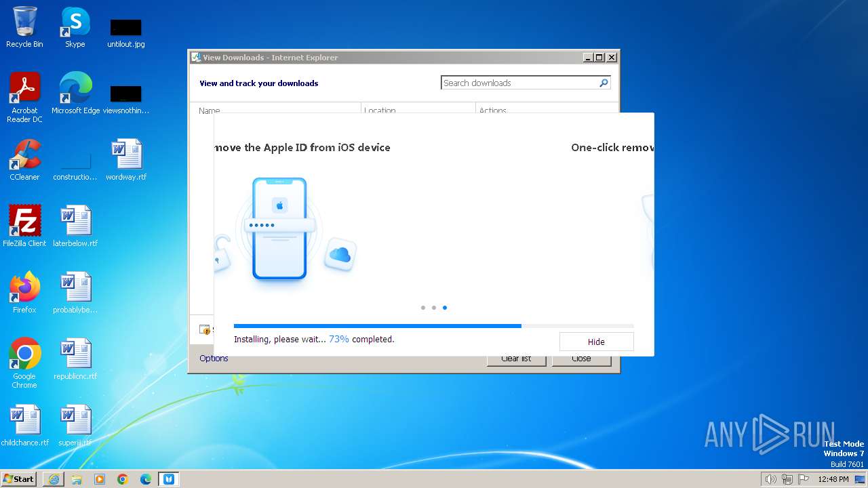Click the Search downloads field
868x488 pixels.
(x=519, y=83)
